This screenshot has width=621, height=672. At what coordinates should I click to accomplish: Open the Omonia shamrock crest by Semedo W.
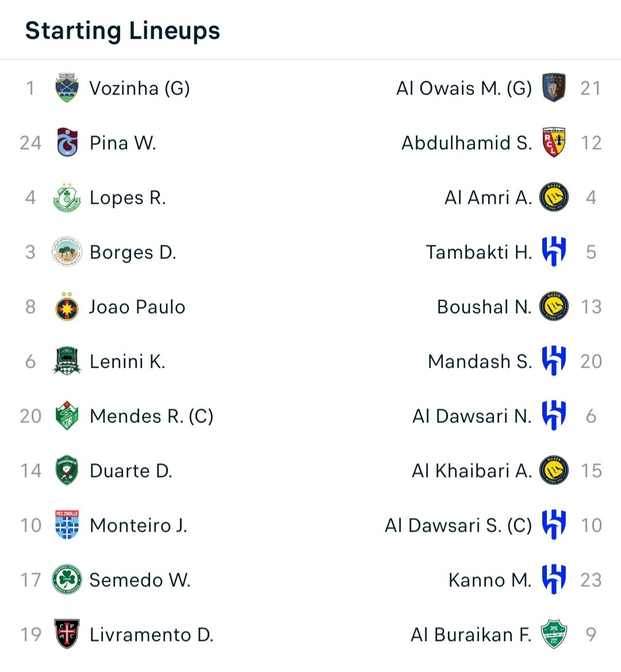(x=67, y=579)
